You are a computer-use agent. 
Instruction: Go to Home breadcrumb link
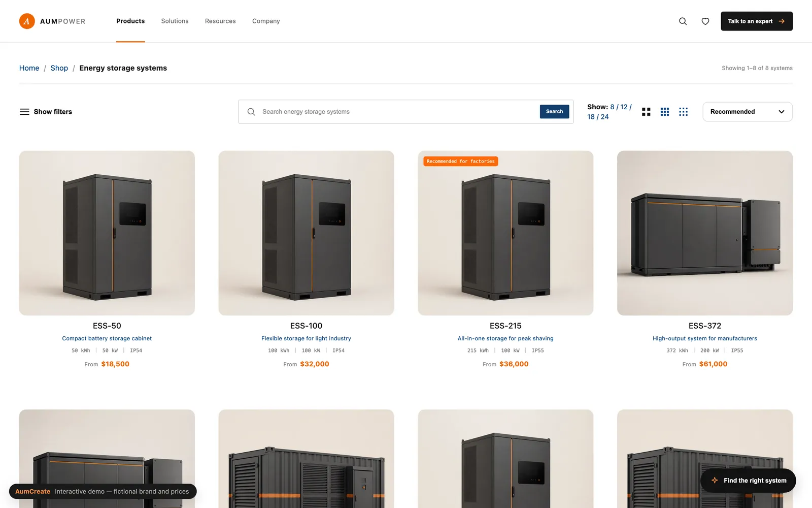pyautogui.click(x=29, y=68)
